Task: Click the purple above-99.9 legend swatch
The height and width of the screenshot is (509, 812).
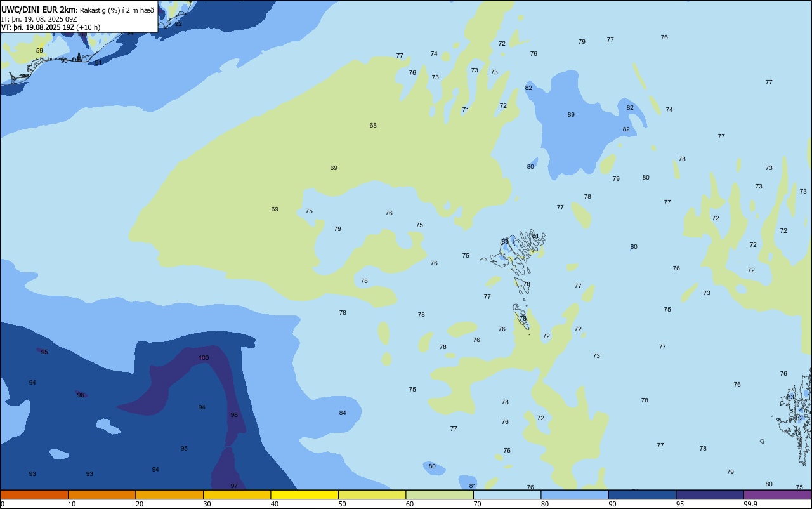Action: (777, 494)
